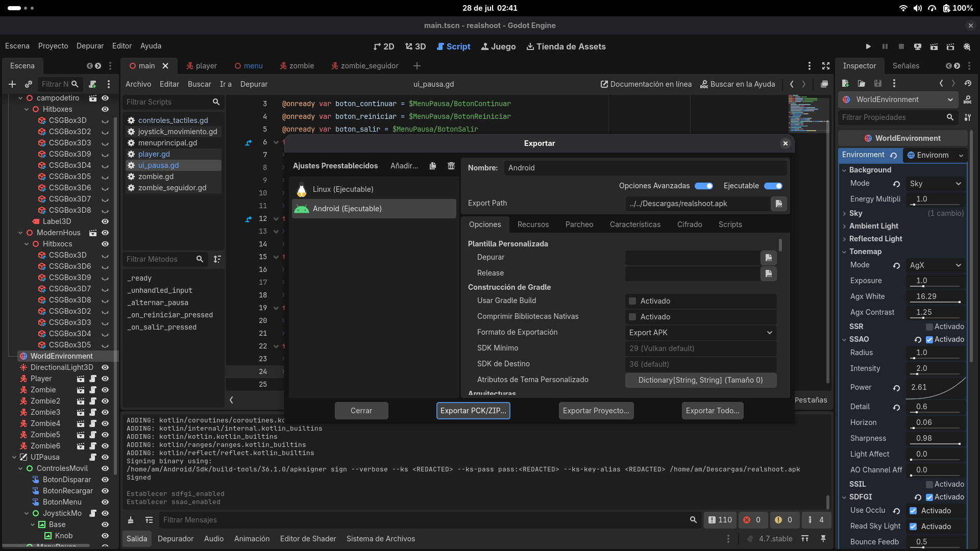Inspector property tools icon beside filter
Viewport: 980px width, 551px height.
[968, 117]
